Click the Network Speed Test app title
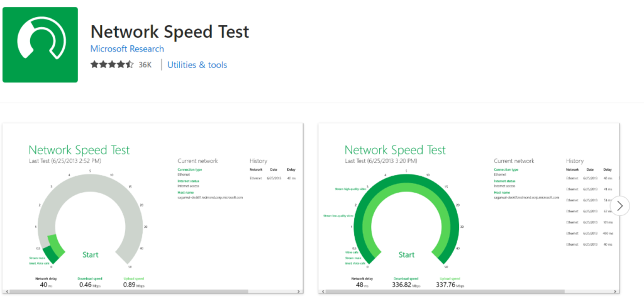Image resolution: width=644 pixels, height=306 pixels. coord(170,31)
